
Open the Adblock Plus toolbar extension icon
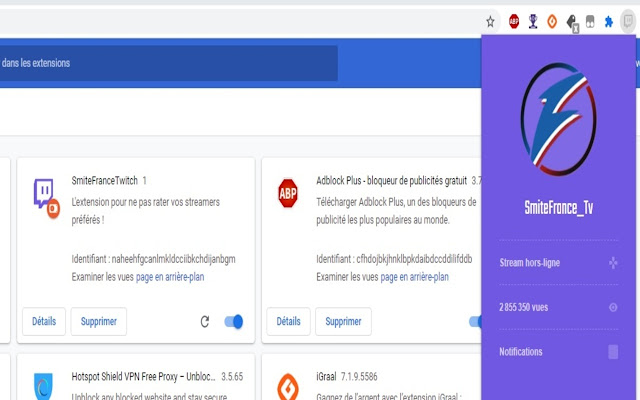[514, 21]
